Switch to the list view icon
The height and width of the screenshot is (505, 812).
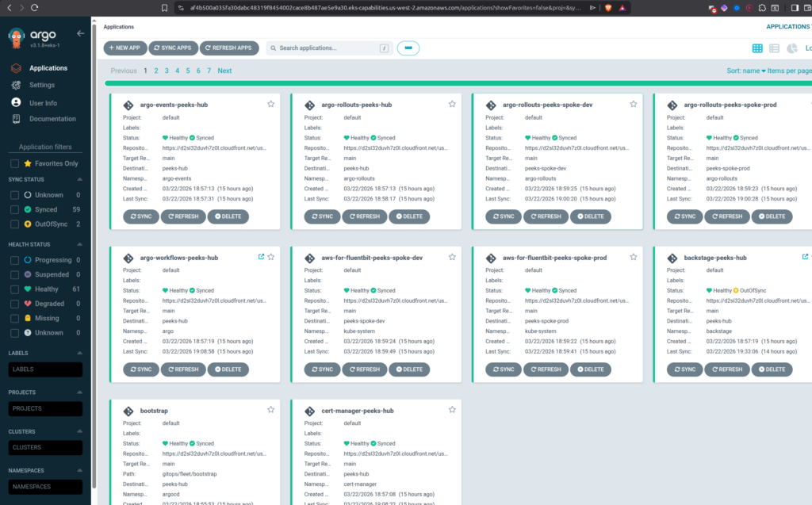pos(774,48)
